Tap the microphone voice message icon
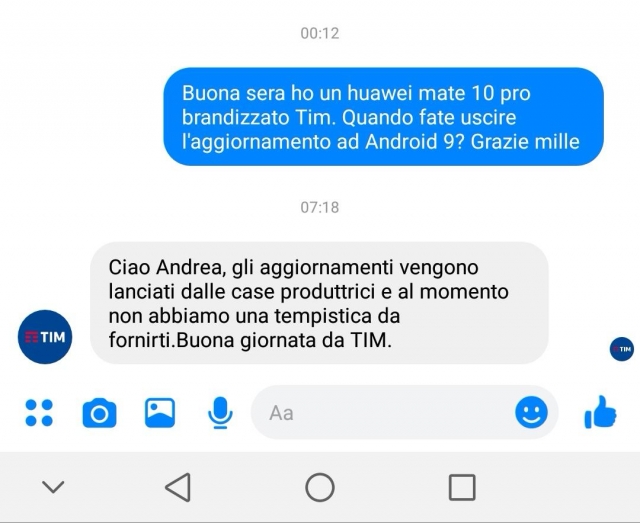This screenshot has width=640, height=523. [220, 413]
